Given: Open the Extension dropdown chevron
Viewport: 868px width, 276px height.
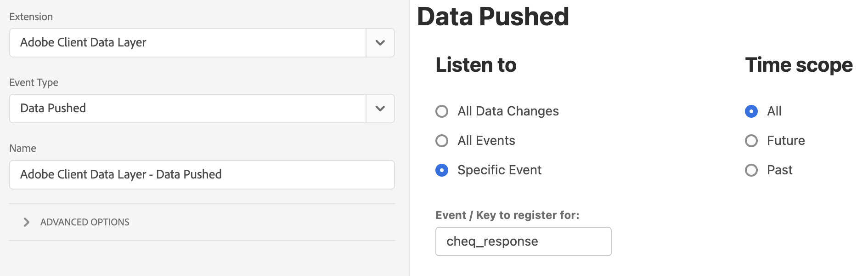Looking at the screenshot, I should pos(380,43).
